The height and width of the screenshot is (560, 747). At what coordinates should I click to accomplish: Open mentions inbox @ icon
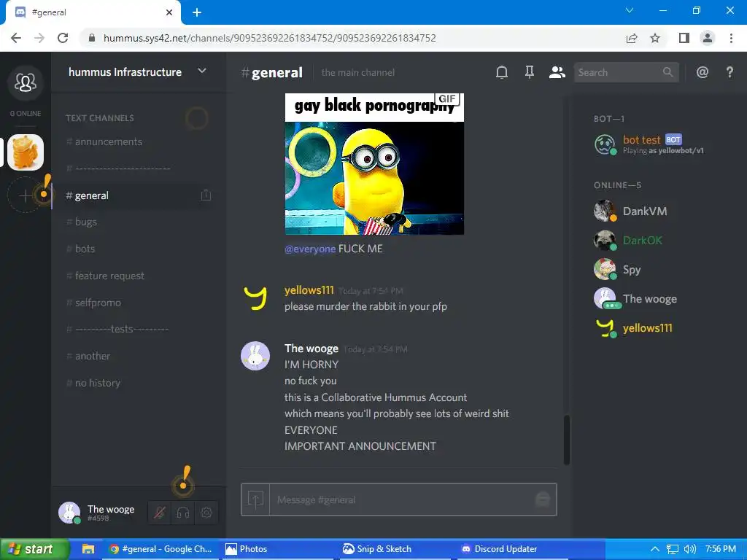(703, 72)
